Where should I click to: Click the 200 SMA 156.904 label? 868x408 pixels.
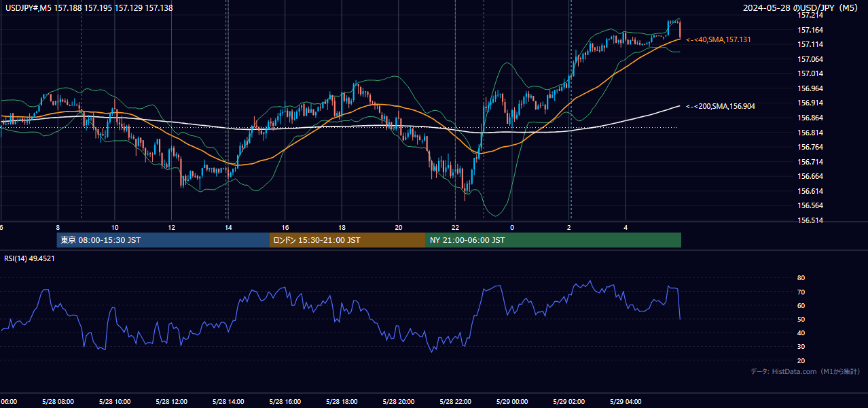pos(721,106)
